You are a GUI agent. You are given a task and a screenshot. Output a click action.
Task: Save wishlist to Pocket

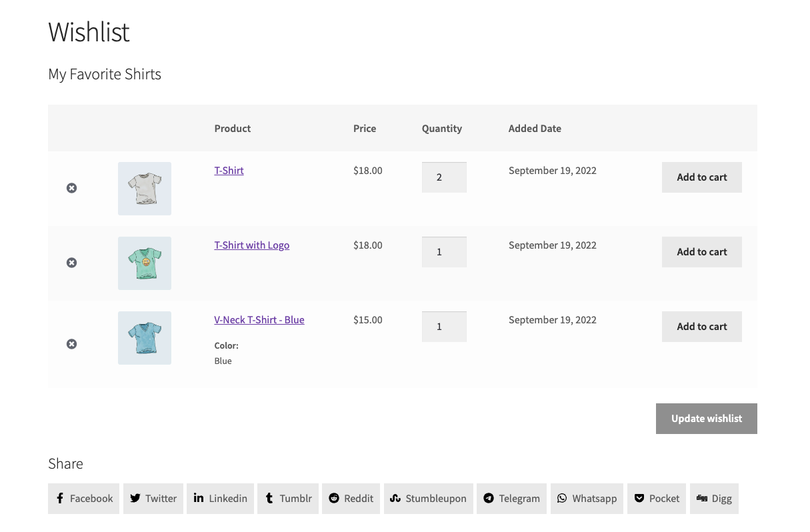coord(657,499)
